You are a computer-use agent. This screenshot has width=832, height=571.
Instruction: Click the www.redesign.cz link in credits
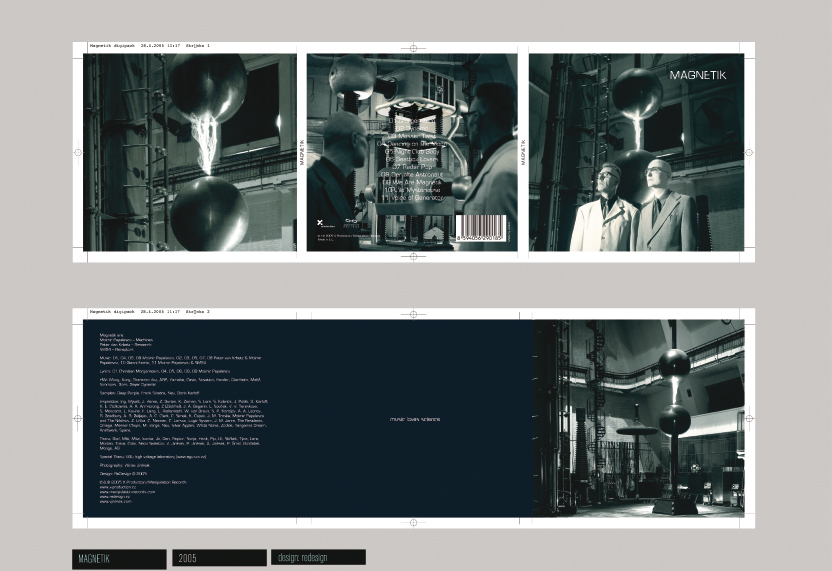[x=114, y=496]
